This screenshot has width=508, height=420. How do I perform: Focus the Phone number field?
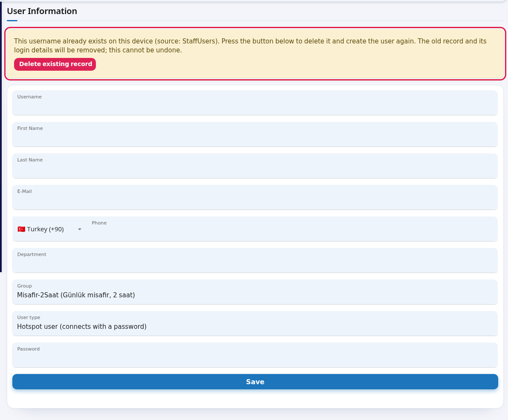[x=292, y=229]
